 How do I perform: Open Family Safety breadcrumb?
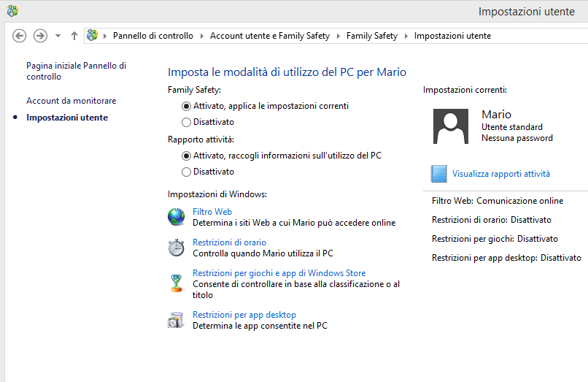(x=371, y=36)
